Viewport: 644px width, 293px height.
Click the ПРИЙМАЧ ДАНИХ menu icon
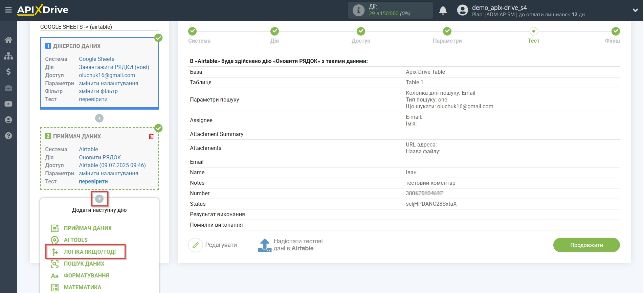point(55,228)
